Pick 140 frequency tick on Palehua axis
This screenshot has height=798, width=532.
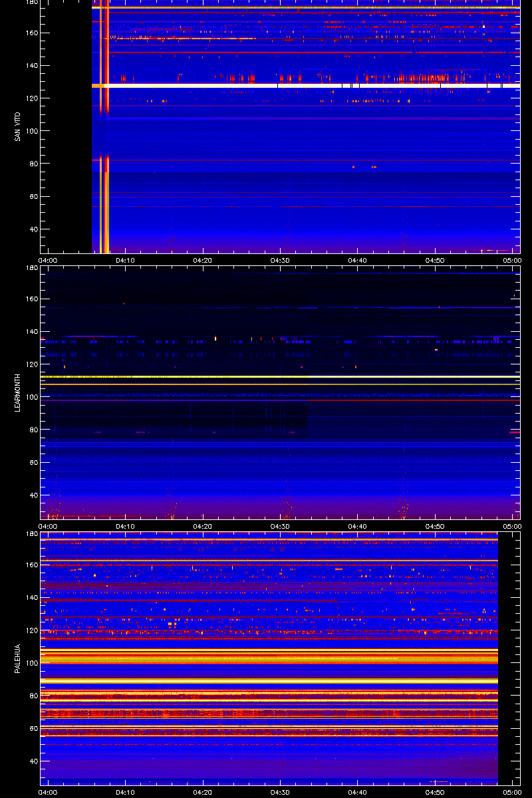point(31,598)
